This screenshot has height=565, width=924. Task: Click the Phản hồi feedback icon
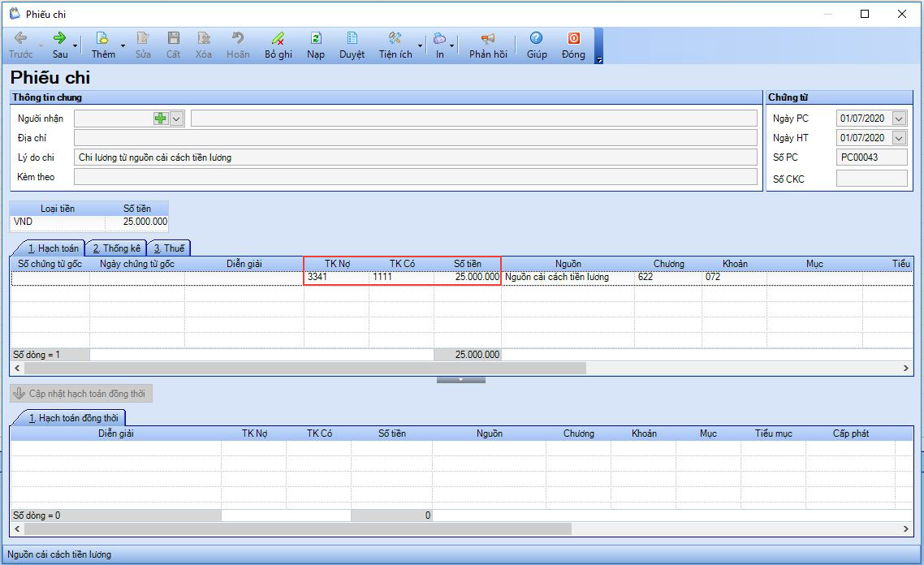tap(488, 38)
